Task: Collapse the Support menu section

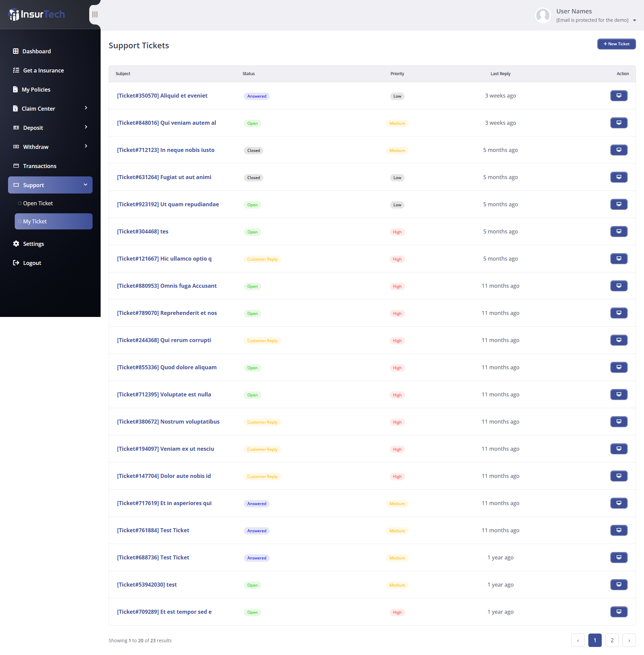Action: pyautogui.click(x=85, y=185)
